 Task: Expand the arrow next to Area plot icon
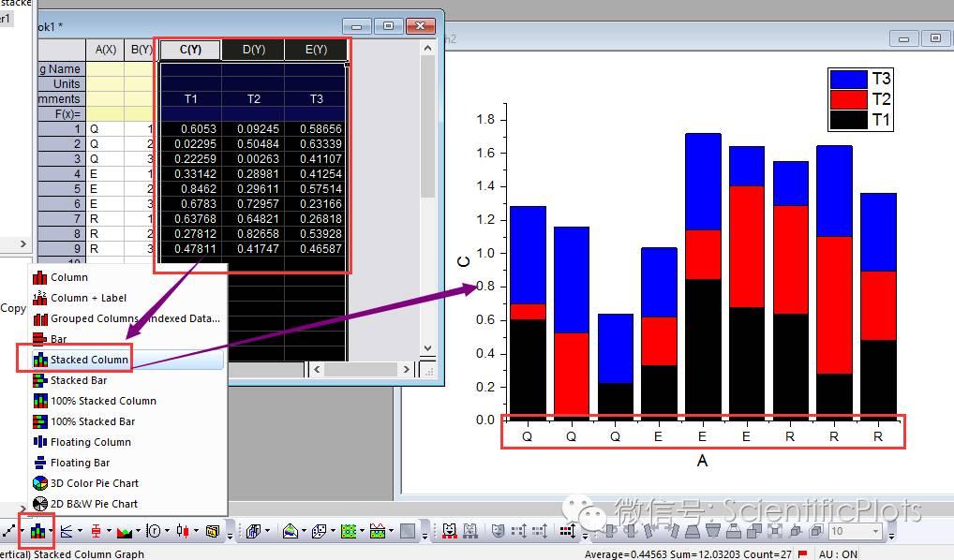tap(138, 531)
